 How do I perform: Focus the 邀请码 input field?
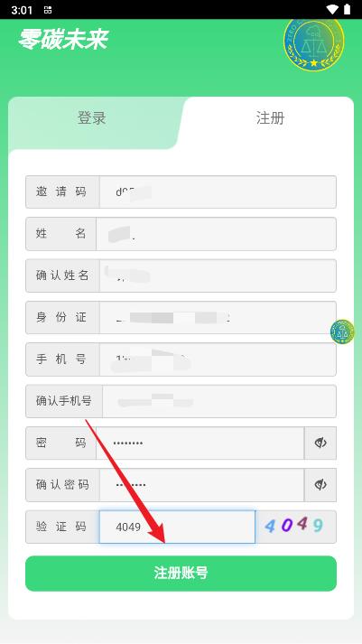point(218,191)
